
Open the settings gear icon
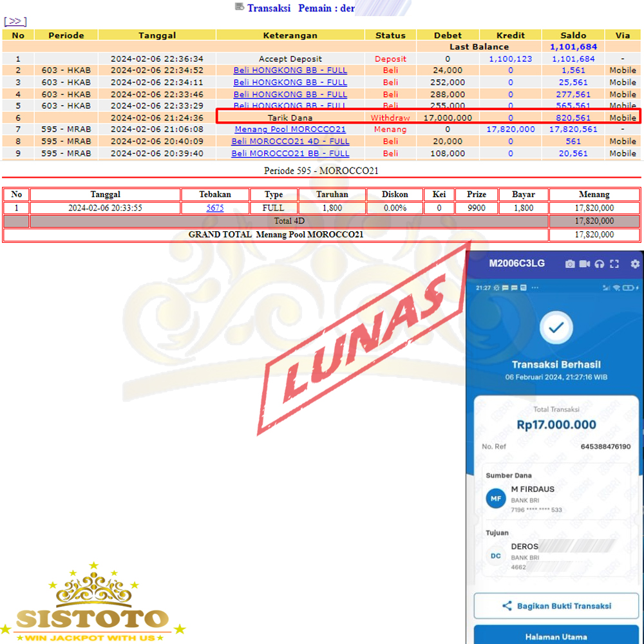click(x=635, y=264)
